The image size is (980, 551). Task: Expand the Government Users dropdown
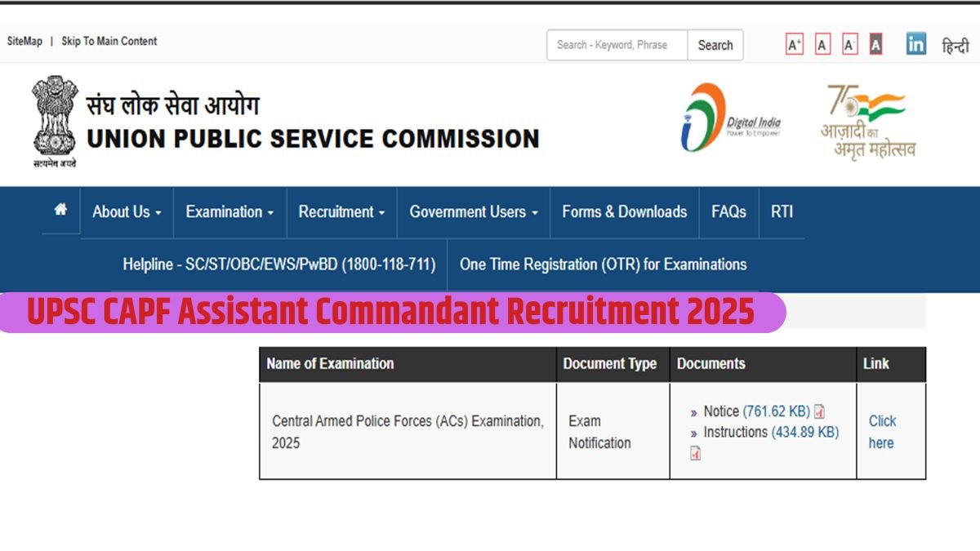(x=472, y=212)
